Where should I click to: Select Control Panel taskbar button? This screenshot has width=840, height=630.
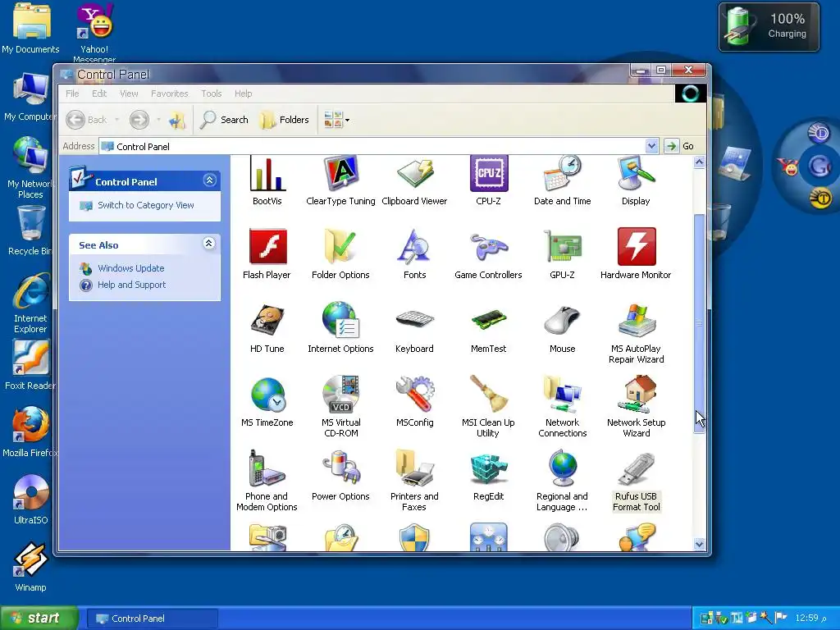pos(152,619)
